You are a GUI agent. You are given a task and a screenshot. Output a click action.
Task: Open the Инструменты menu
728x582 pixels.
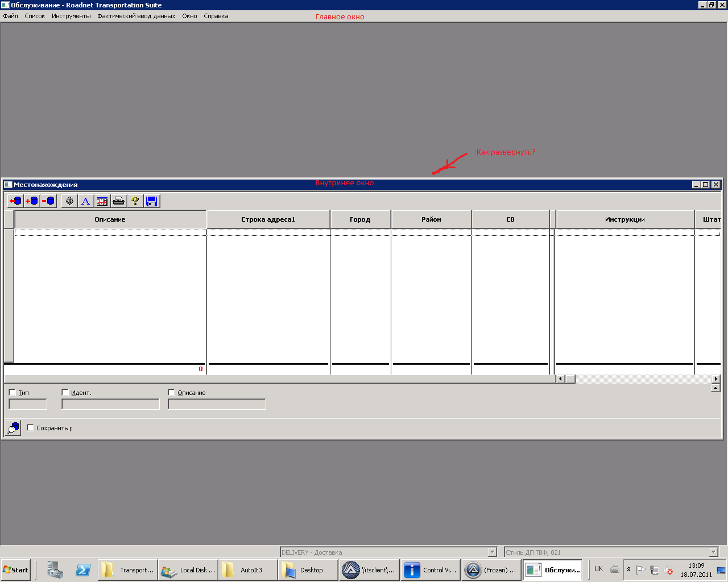pos(71,16)
